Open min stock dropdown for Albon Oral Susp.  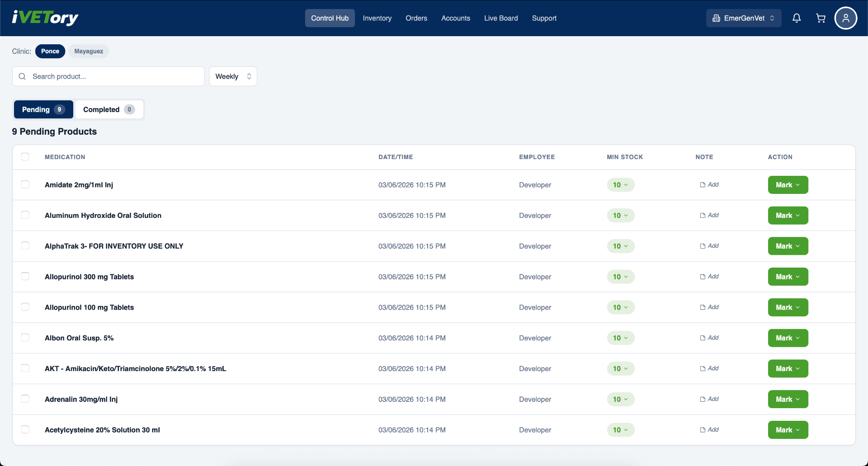(x=621, y=338)
